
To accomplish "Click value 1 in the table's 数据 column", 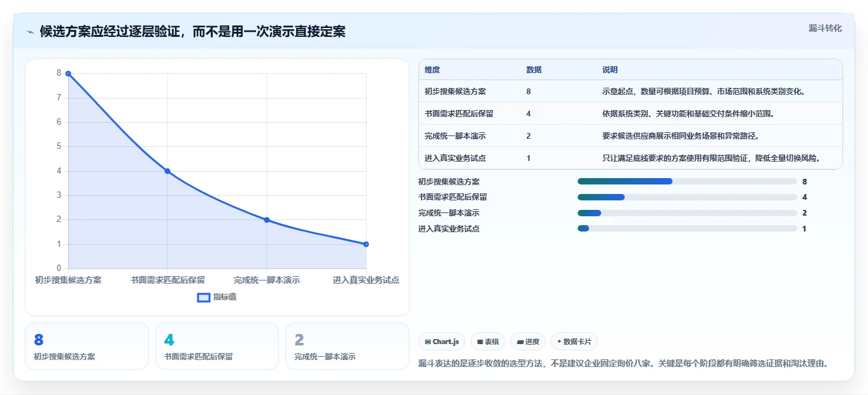I will click(x=529, y=158).
